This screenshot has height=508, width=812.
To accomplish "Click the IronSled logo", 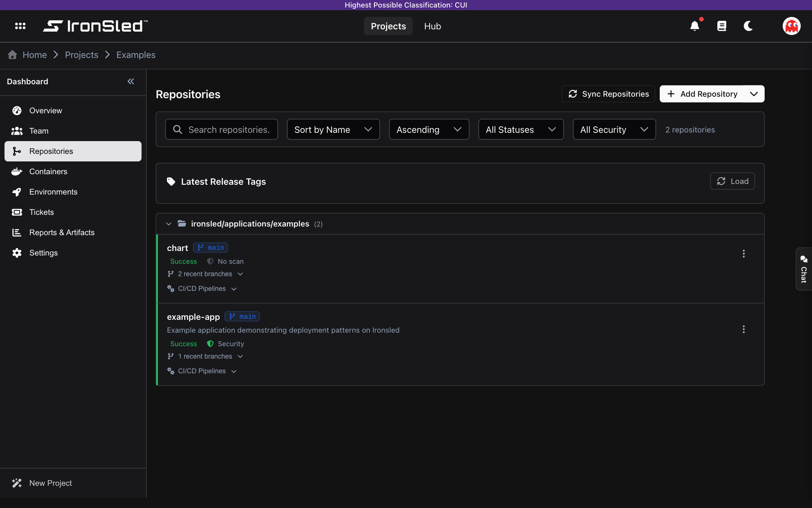I will point(95,26).
